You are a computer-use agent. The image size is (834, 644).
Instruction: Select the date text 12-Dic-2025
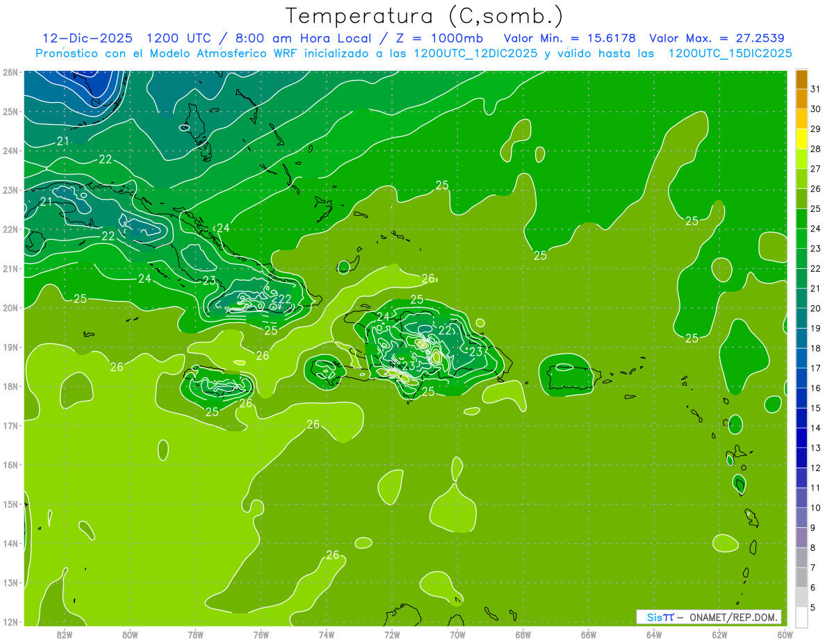click(89, 38)
